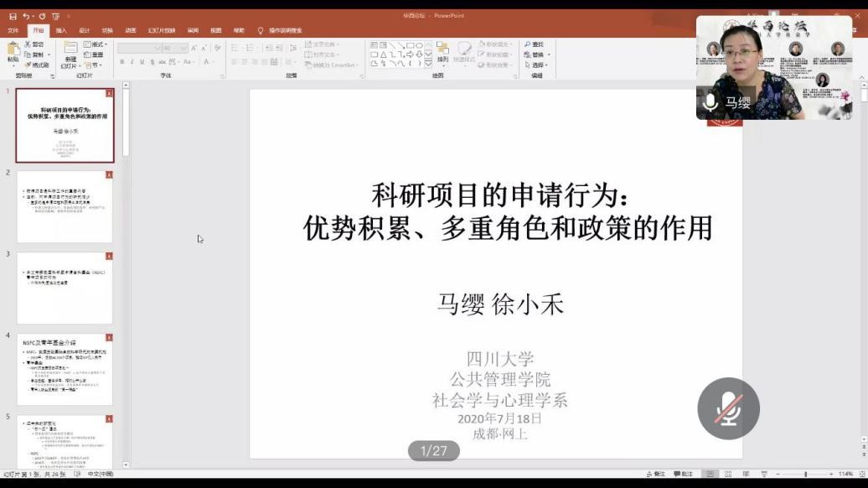Switch to reading view in status bar
868x488 pixels.
click(746, 475)
